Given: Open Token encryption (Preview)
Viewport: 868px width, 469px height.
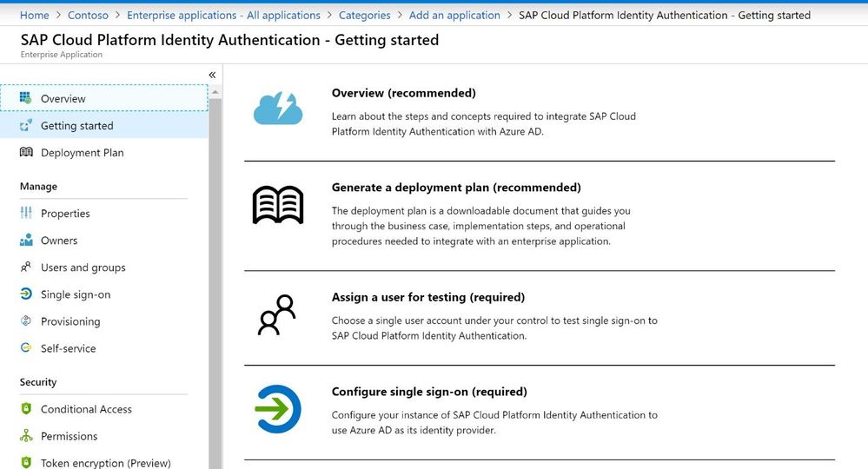Looking at the screenshot, I should (x=104, y=462).
